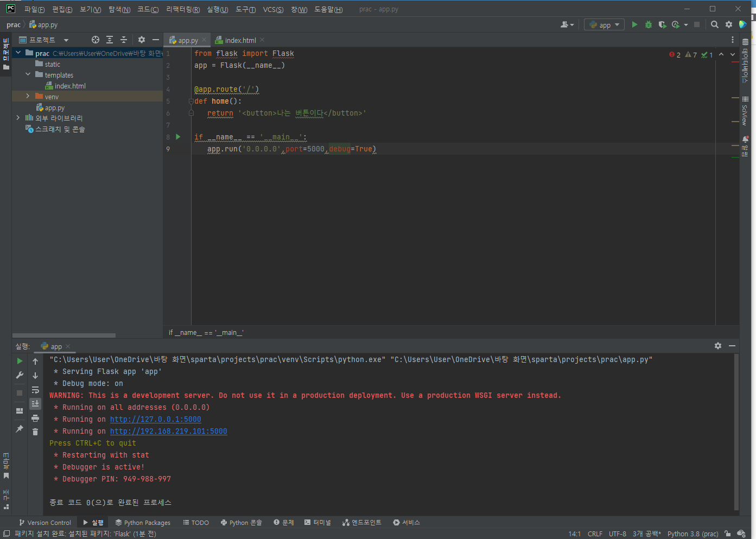Open http://127.0.0.1:5000 link
This screenshot has height=539, width=756.
(x=155, y=419)
